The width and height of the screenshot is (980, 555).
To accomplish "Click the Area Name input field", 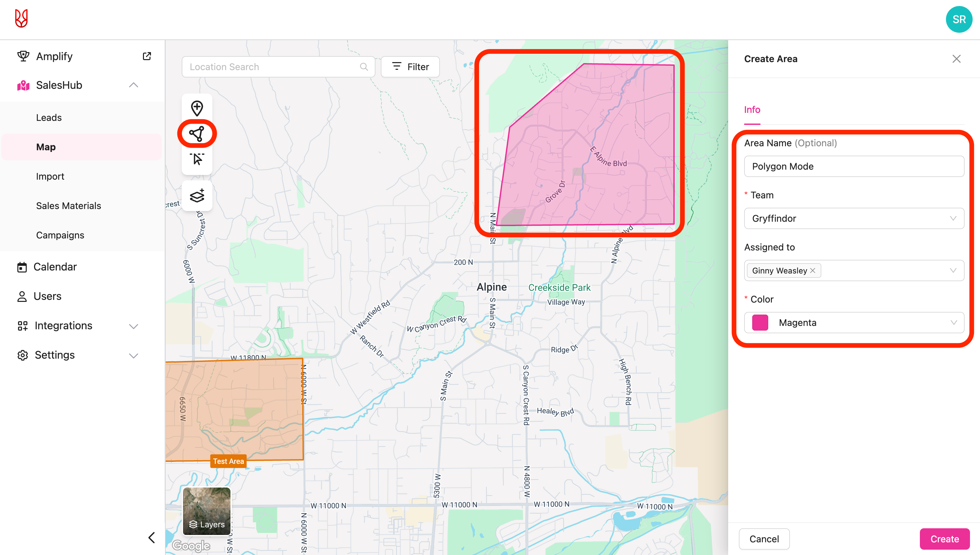I will click(853, 166).
